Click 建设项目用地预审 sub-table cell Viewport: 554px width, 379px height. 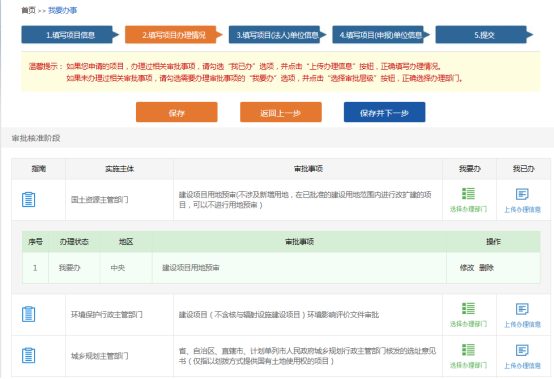coord(299,268)
